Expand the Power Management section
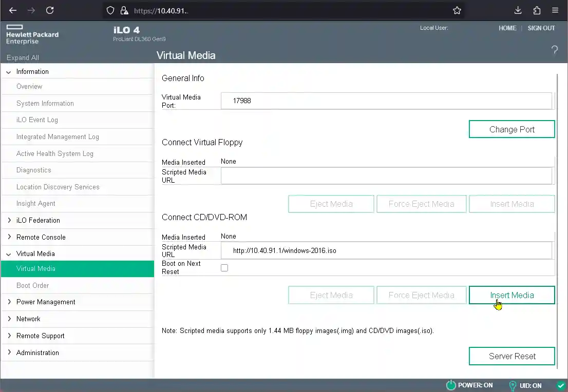568x392 pixels. (9, 302)
